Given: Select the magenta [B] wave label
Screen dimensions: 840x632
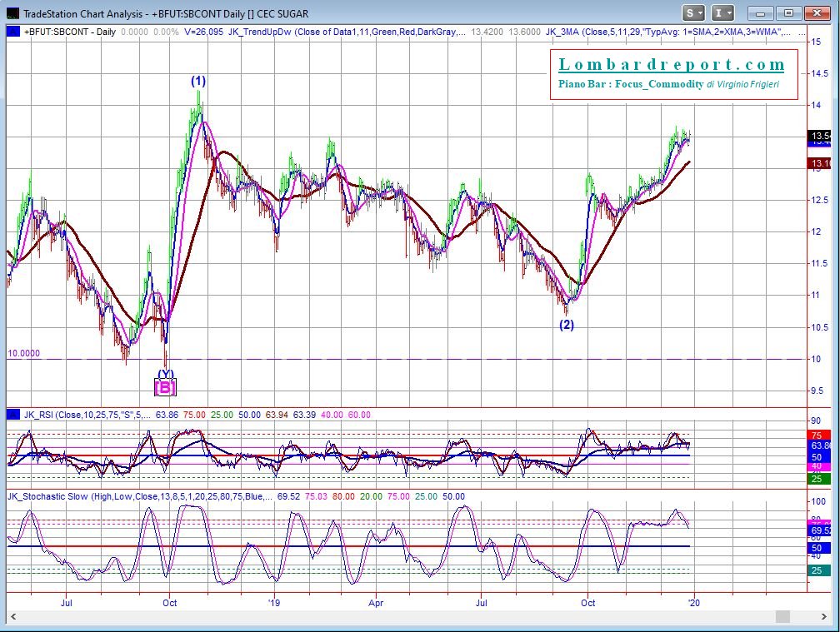Looking at the screenshot, I should click(x=165, y=387).
